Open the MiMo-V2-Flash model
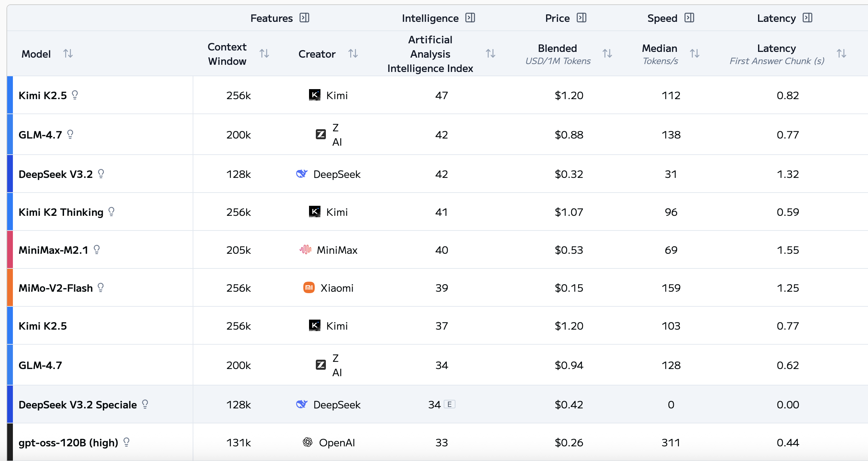Screen dimensions: 868x461 (56, 288)
